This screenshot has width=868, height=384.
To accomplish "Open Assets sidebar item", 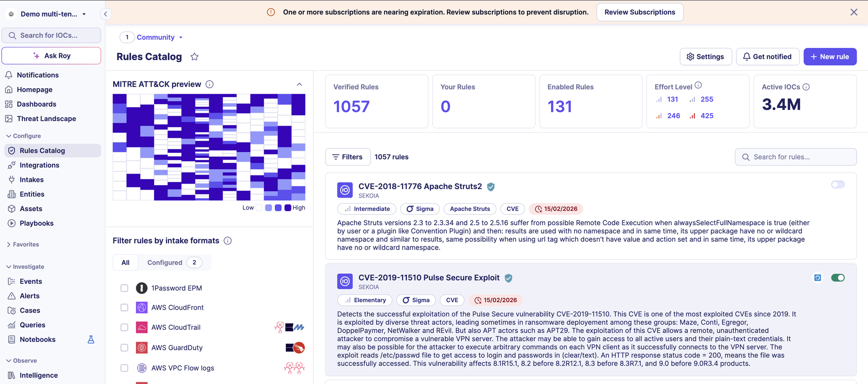I will click(31, 209).
